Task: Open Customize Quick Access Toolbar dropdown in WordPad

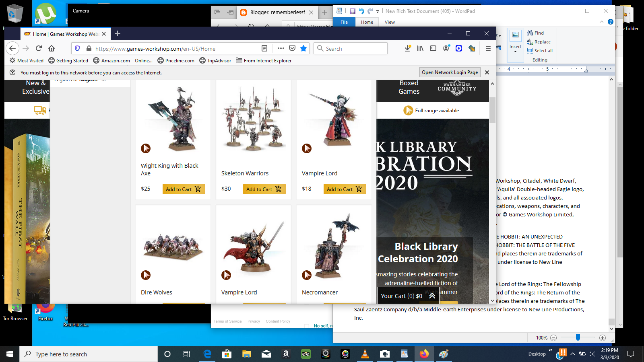Action: 378,12
